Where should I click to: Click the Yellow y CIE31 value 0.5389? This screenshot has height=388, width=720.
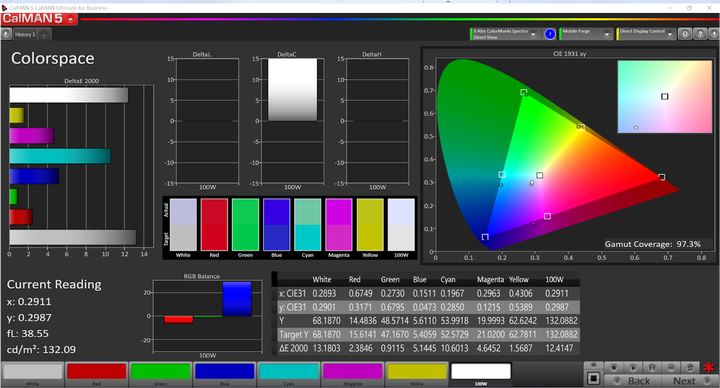click(520, 307)
